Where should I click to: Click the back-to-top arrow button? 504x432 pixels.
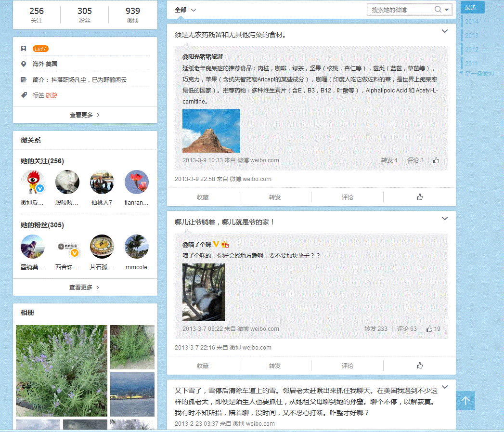[465, 401]
